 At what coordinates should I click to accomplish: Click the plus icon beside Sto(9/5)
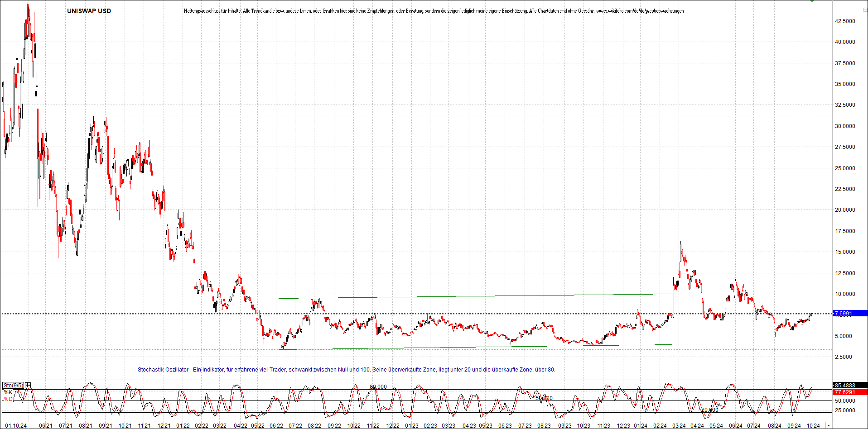point(28,385)
